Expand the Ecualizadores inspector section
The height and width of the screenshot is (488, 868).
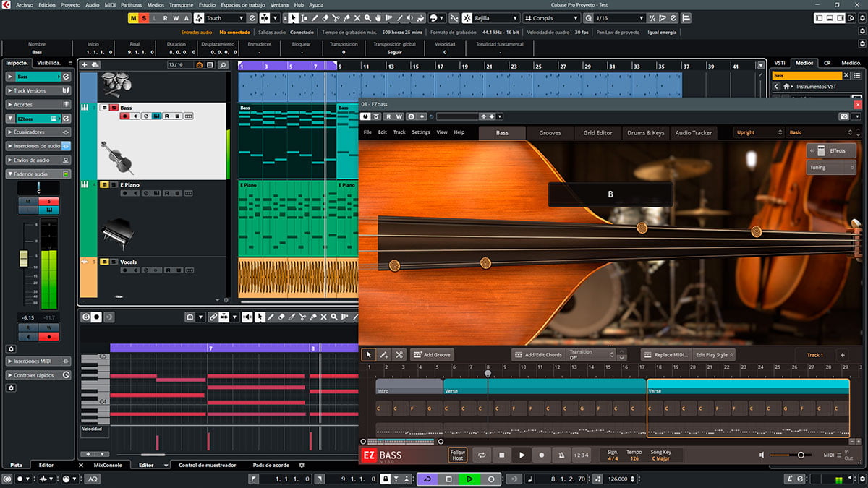(x=38, y=132)
